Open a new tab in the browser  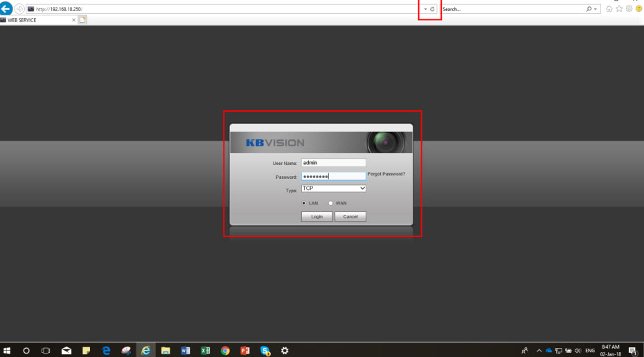(x=84, y=20)
